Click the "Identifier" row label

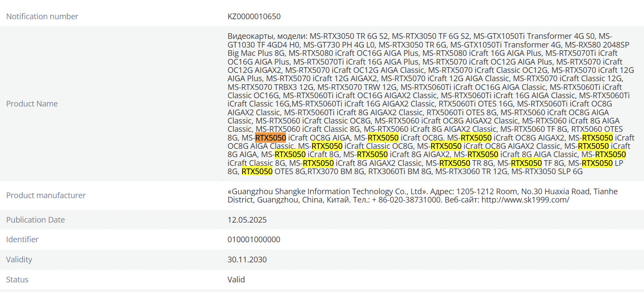click(22, 240)
